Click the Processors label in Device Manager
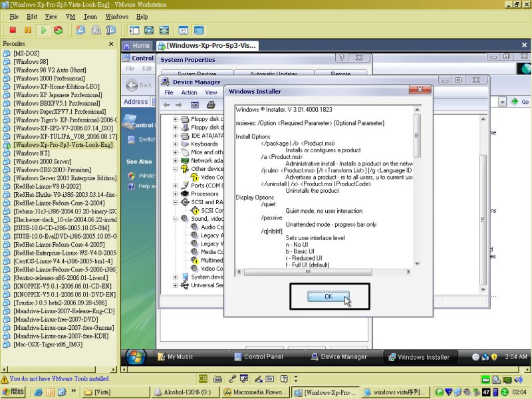The width and height of the screenshot is (532, 399). click(205, 194)
